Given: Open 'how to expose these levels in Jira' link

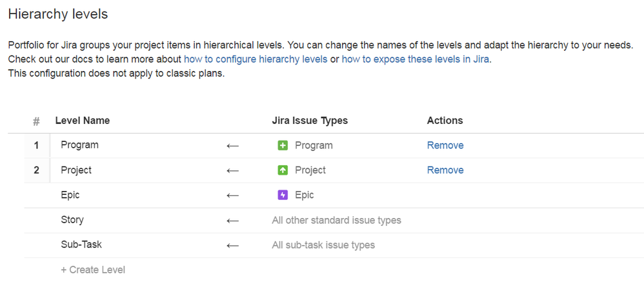Looking at the screenshot, I should click(416, 59).
